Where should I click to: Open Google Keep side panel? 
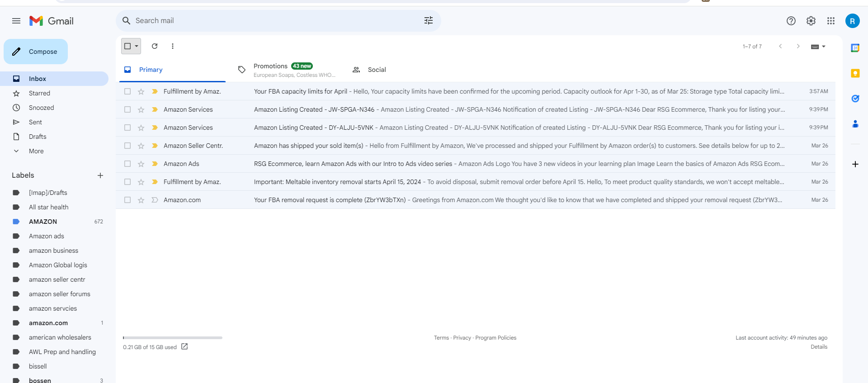tap(855, 73)
